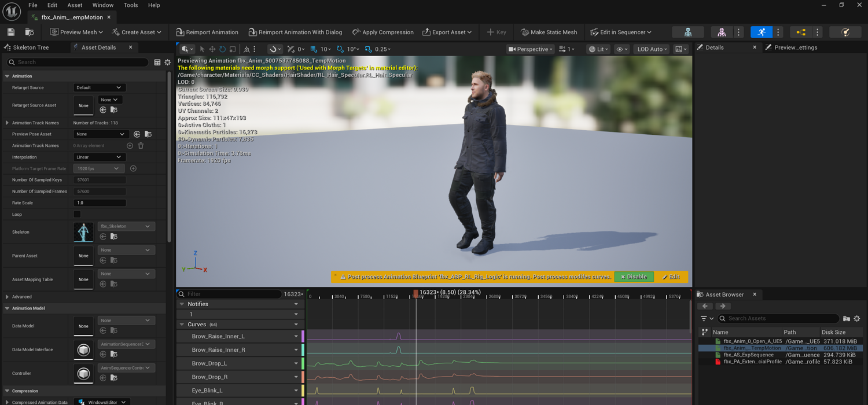Switch to Physics asset mode icon
The image size is (868, 405).
coord(845,32)
